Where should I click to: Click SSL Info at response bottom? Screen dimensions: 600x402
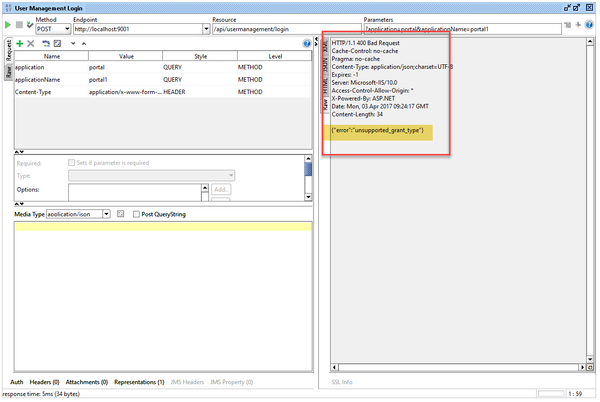343,382
